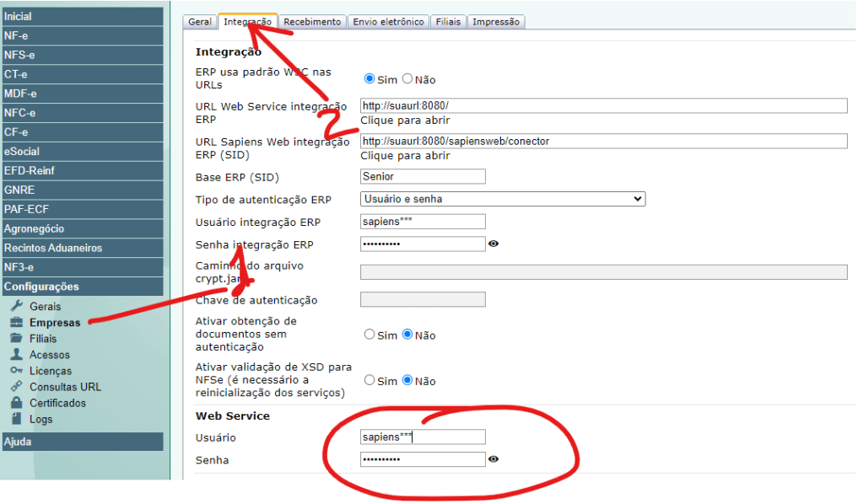
Task: Open the Envio eletrônico tab
Action: pos(388,22)
